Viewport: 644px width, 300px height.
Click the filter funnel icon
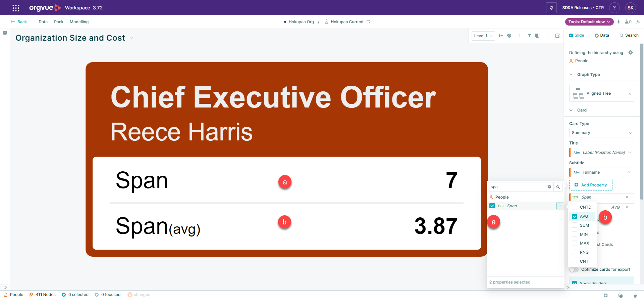coord(529,36)
